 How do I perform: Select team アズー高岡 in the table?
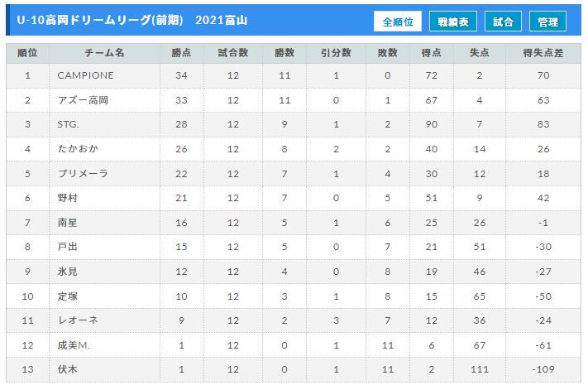tap(83, 100)
